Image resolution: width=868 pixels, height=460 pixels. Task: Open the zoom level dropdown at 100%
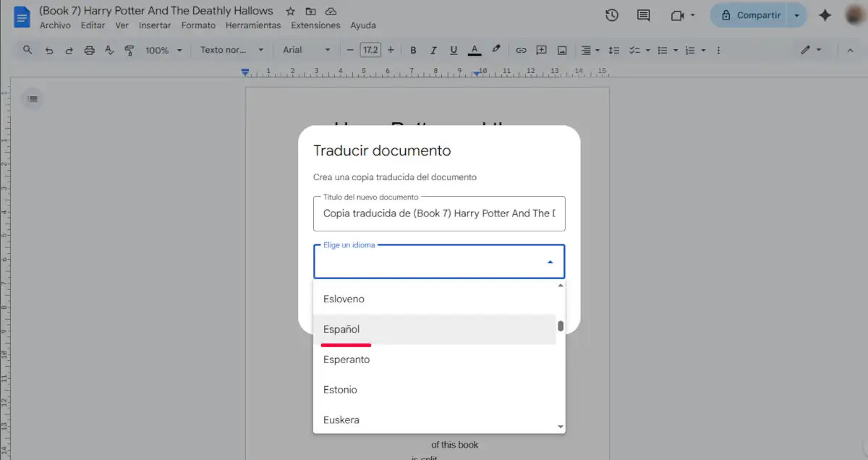pyautogui.click(x=163, y=50)
